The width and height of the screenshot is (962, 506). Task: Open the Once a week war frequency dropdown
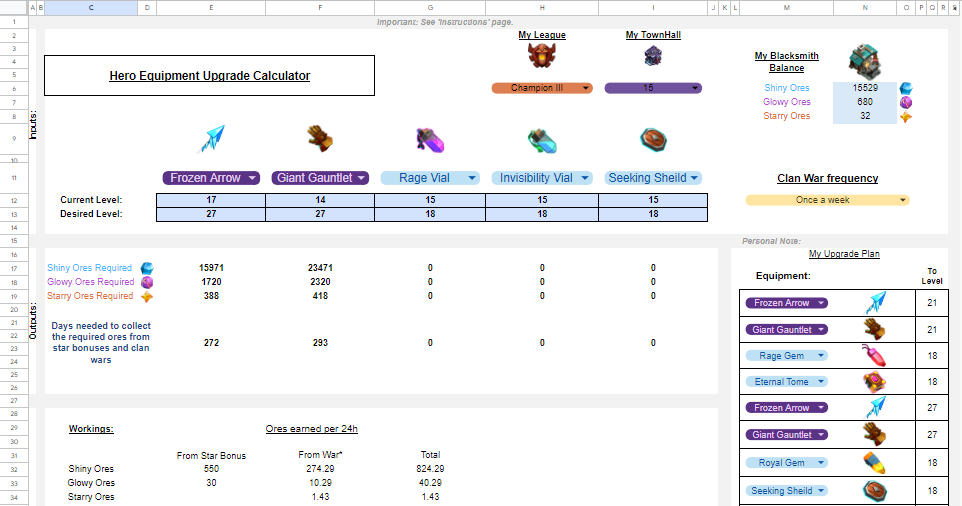click(827, 200)
